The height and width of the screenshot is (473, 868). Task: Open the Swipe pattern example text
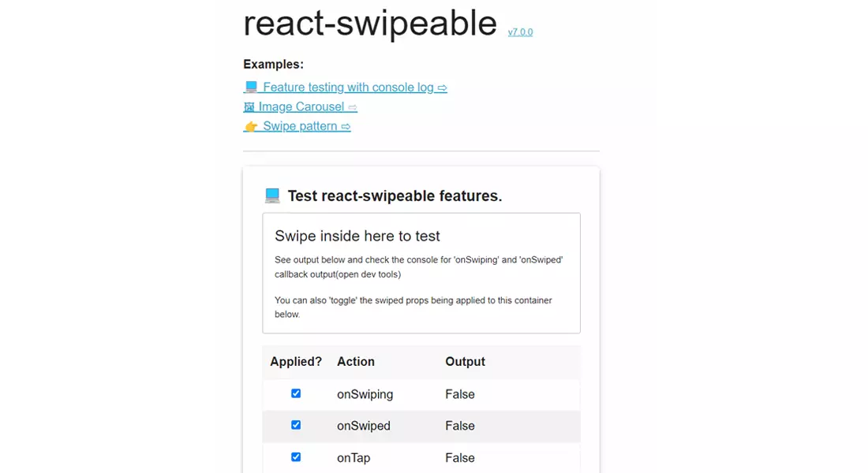[x=300, y=126]
